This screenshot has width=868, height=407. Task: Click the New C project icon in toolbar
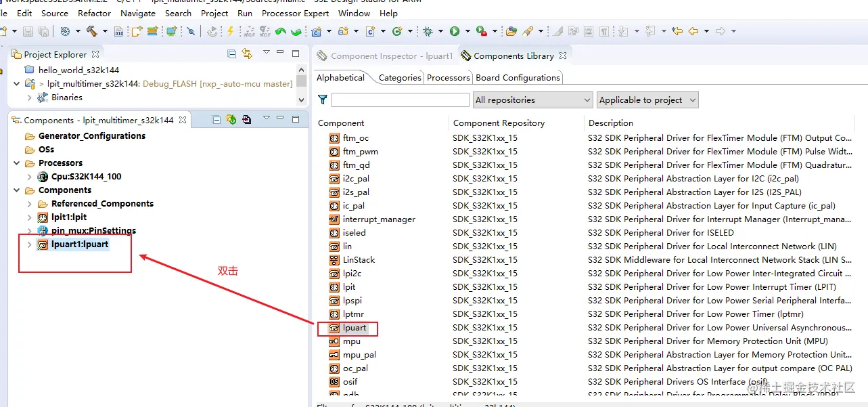click(x=316, y=31)
